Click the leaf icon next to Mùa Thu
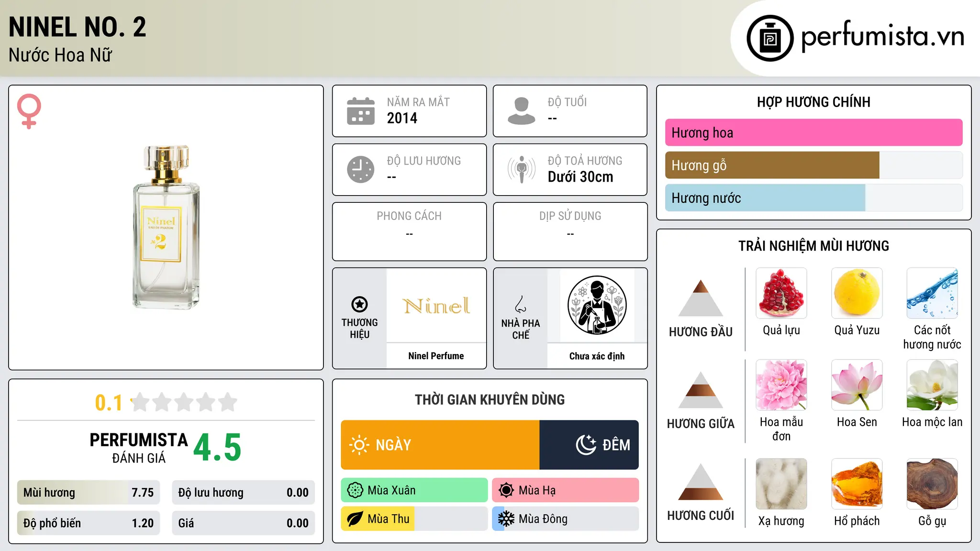The width and height of the screenshot is (980, 551). click(x=355, y=519)
